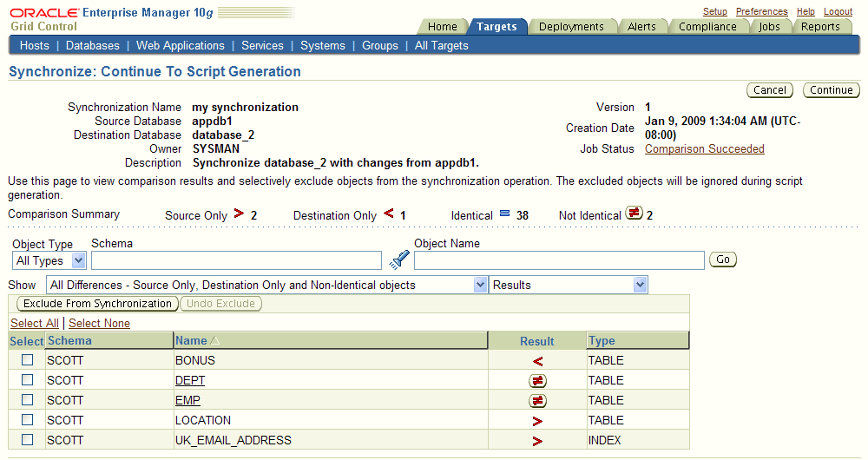Image resolution: width=868 pixels, height=460 pixels.
Task: Switch to the Jobs tab
Action: [x=769, y=27]
